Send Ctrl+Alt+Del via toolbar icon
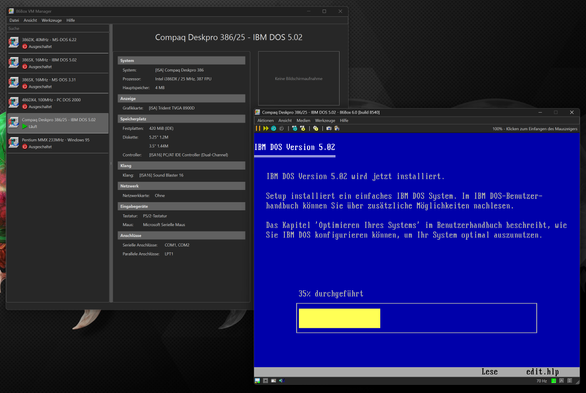 click(294, 129)
